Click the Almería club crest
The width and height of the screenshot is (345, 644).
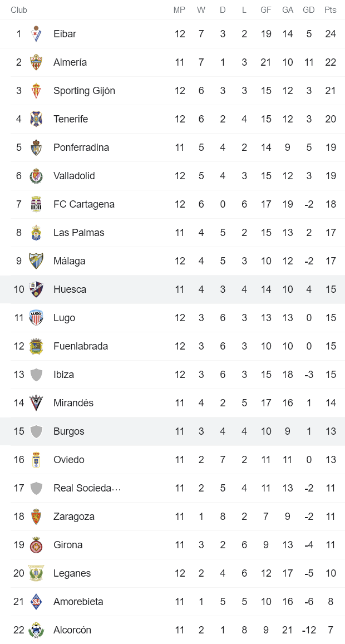[x=36, y=62]
